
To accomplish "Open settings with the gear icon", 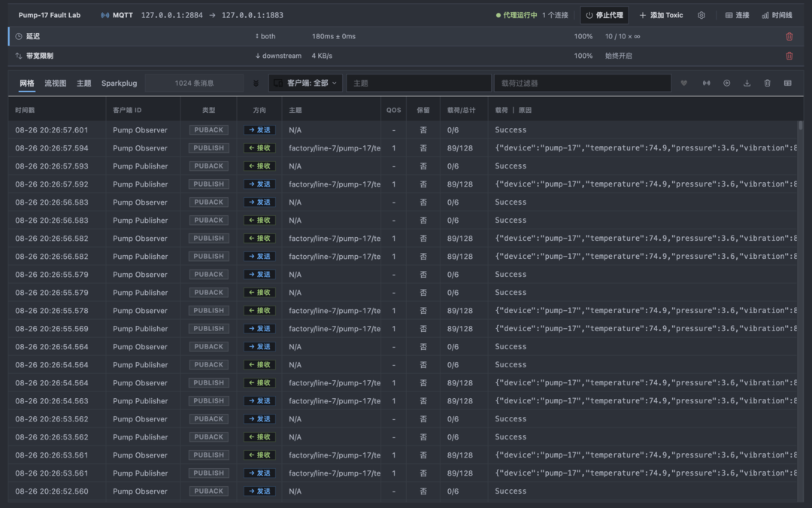I will coord(701,15).
